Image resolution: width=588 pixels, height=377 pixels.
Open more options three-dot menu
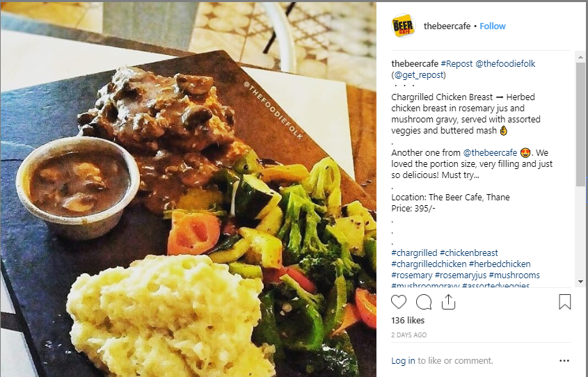[564, 360]
